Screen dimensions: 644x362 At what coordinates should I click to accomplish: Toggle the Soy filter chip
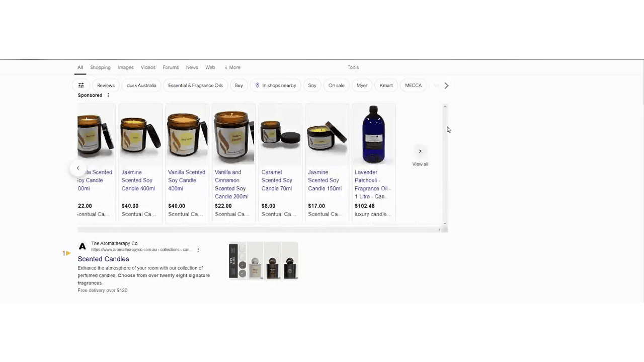coord(312,85)
